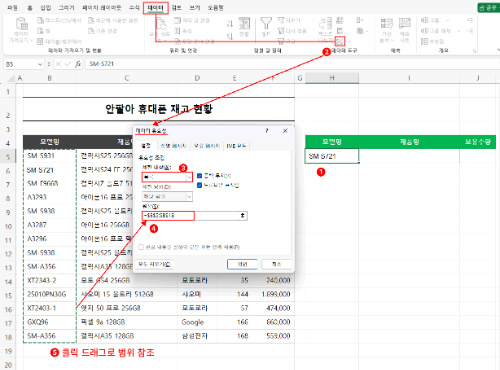This screenshot has width=500, height=370.
Task: Open 기존 연결 in the ribbon
Action: tap(102, 31)
